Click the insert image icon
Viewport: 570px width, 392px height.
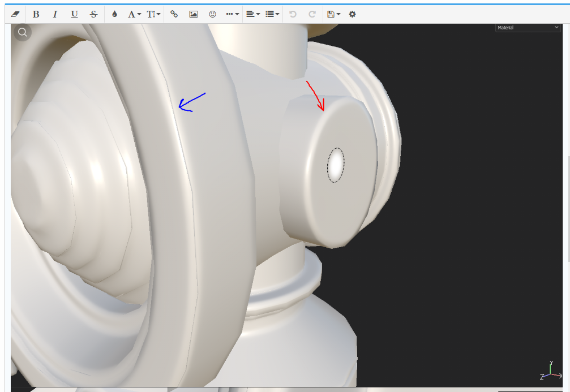pos(194,14)
